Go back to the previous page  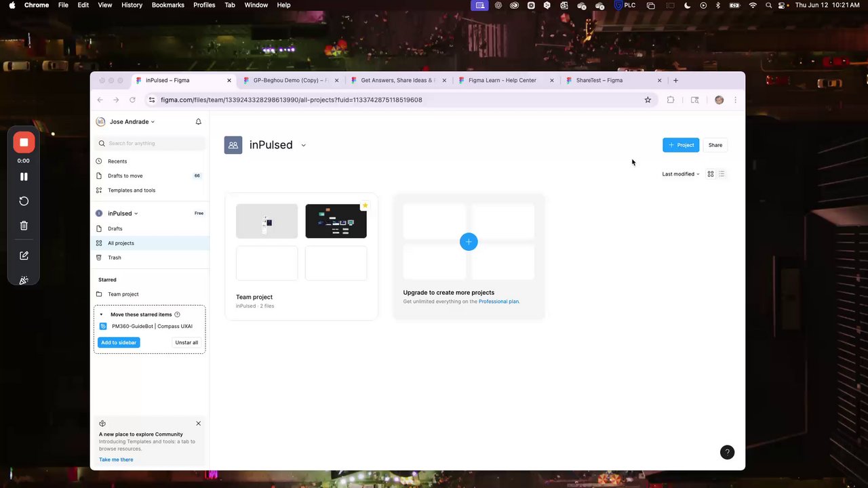100,100
